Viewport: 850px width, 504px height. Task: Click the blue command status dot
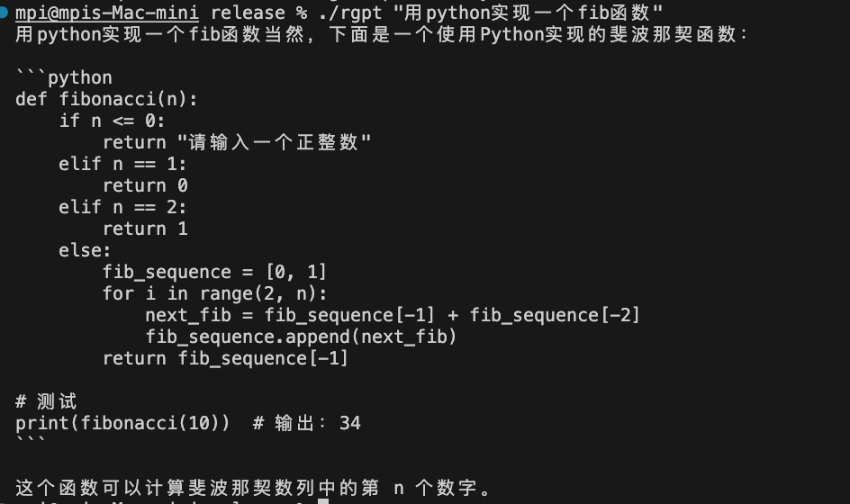(x=3, y=13)
